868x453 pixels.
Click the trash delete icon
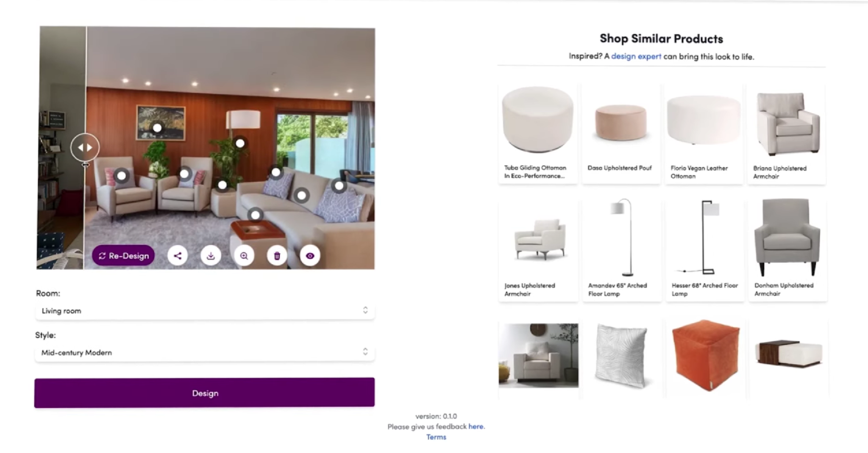click(277, 256)
